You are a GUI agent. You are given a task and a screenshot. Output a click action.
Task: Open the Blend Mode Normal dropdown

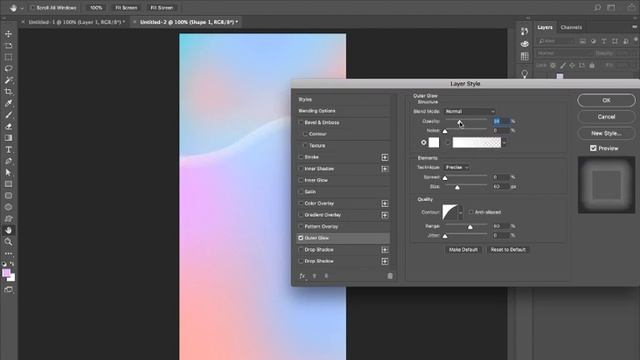coord(469,111)
